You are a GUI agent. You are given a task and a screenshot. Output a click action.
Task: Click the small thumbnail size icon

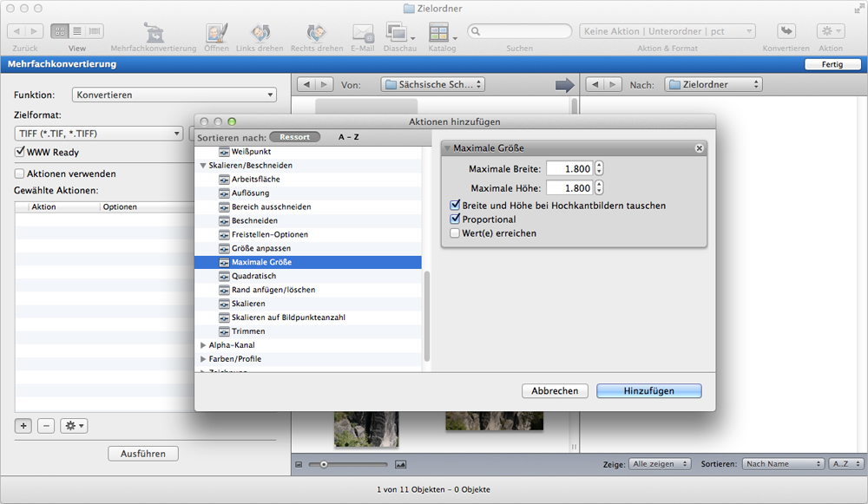pos(299,465)
